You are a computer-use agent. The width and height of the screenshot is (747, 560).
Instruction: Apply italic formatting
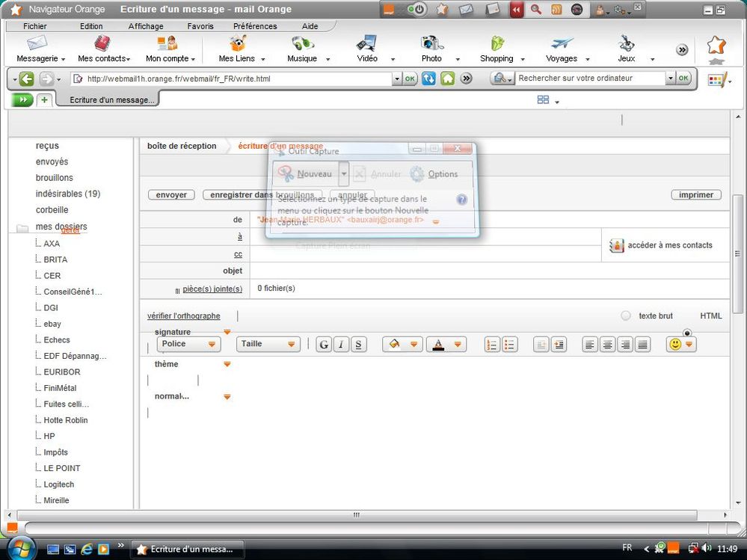click(342, 345)
